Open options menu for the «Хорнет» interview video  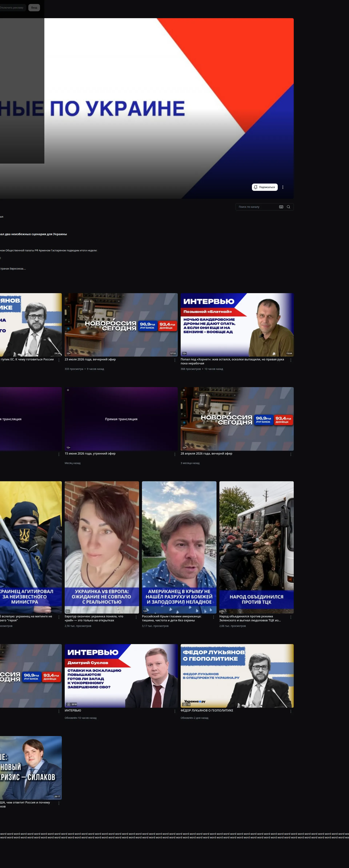click(291, 360)
